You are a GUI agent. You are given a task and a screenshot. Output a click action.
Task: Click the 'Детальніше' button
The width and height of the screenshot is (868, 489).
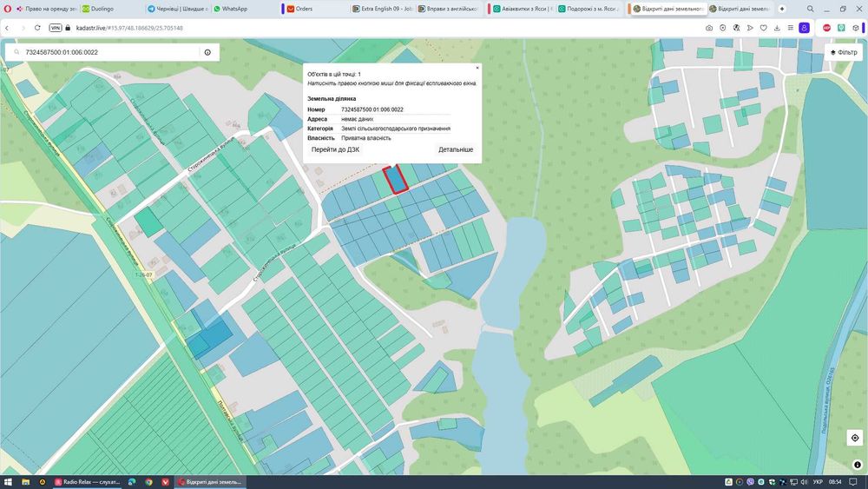pos(456,149)
